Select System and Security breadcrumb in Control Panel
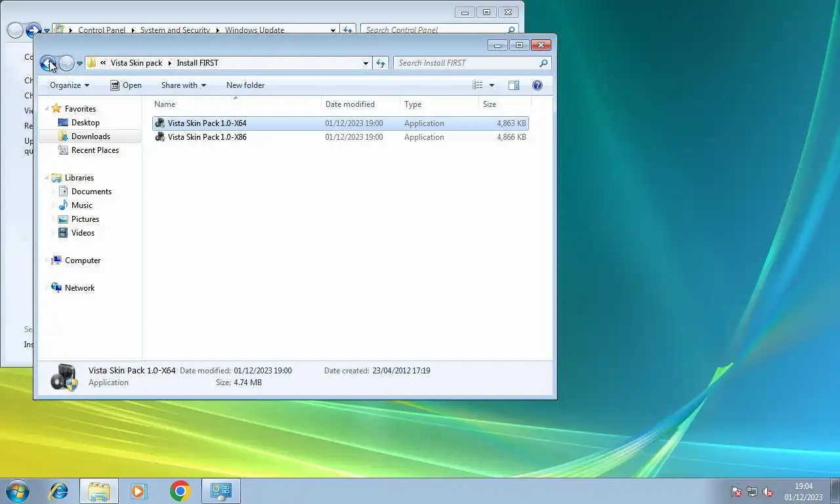The height and width of the screenshot is (504, 840). click(175, 30)
